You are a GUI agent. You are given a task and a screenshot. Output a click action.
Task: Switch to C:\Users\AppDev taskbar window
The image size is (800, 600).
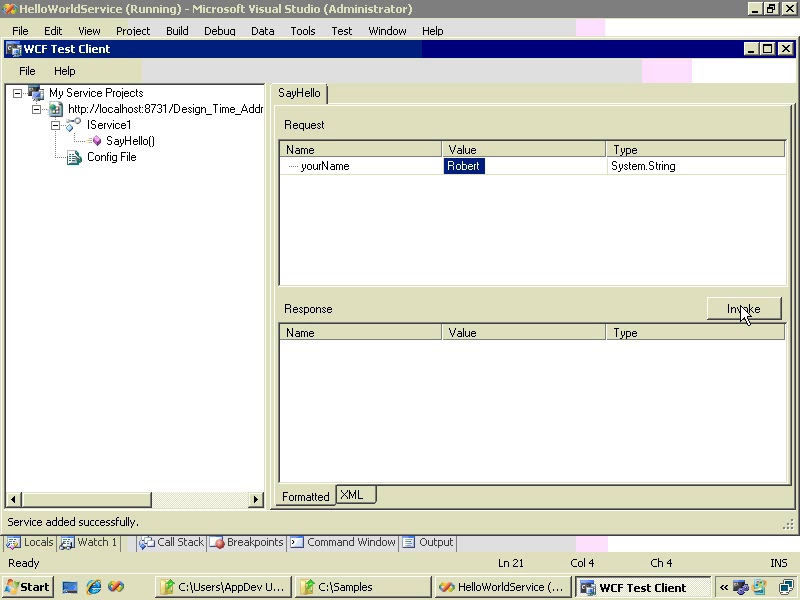coord(223,587)
